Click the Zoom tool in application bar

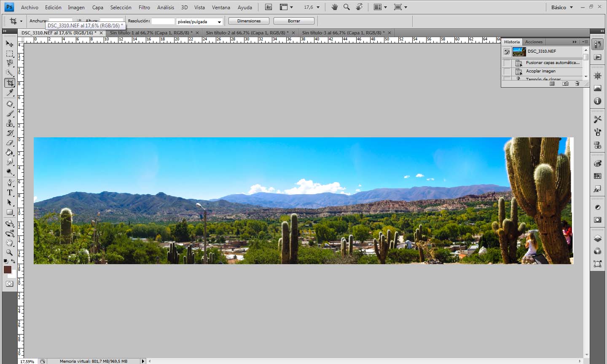click(346, 7)
